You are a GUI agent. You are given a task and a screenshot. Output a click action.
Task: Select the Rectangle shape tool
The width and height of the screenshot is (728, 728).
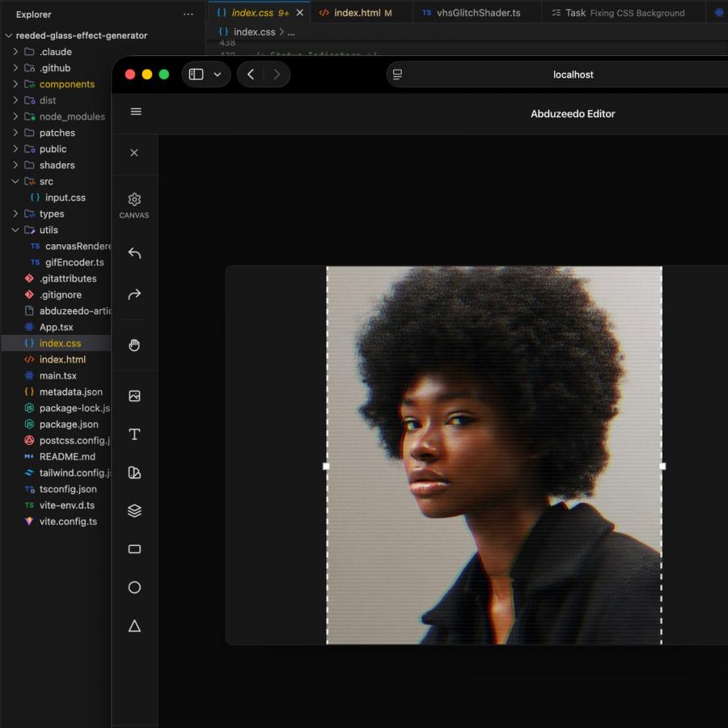click(x=134, y=548)
